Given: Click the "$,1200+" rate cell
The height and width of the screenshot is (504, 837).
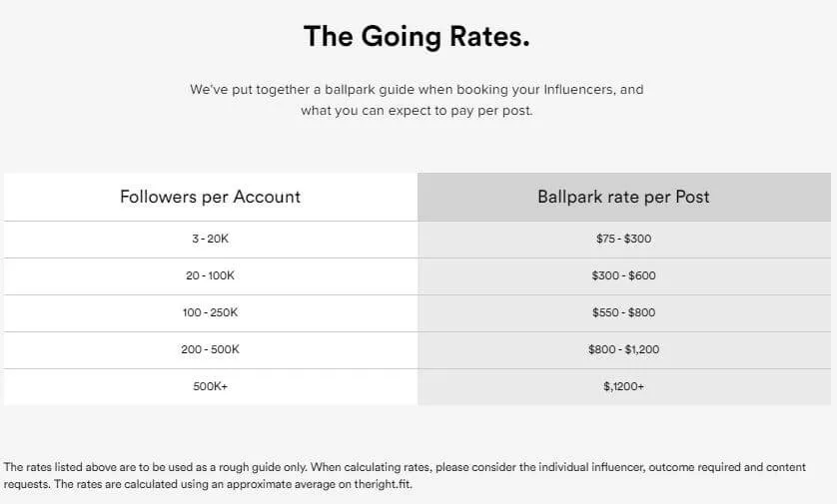Looking at the screenshot, I should 623,386.
